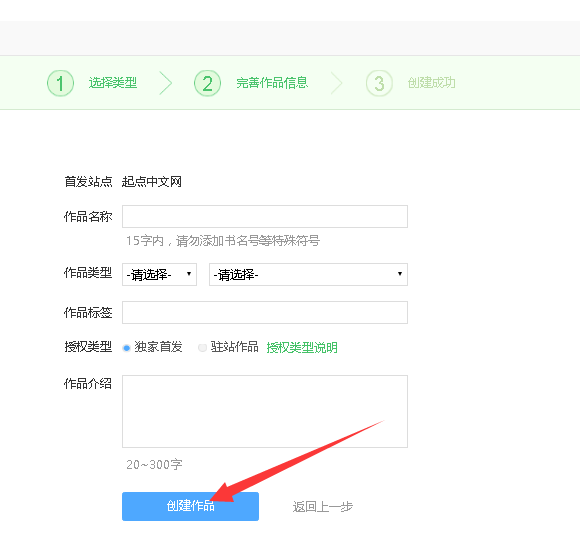Click chevron arrow after 完善作品信息
Image resolution: width=580 pixels, height=559 pixels.
(x=337, y=83)
